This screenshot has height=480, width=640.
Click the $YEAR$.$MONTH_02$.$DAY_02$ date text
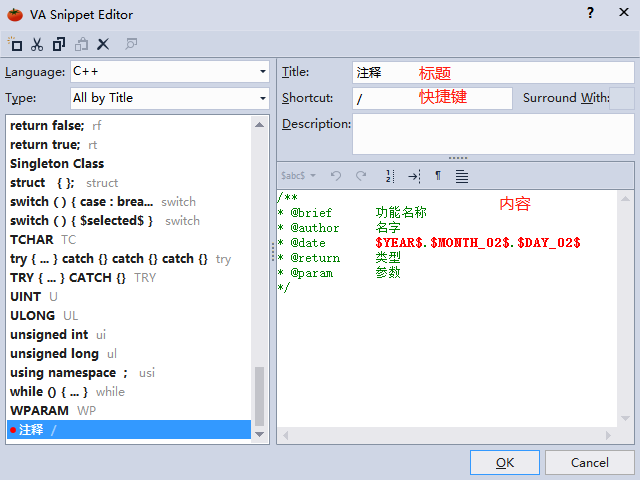click(478, 243)
